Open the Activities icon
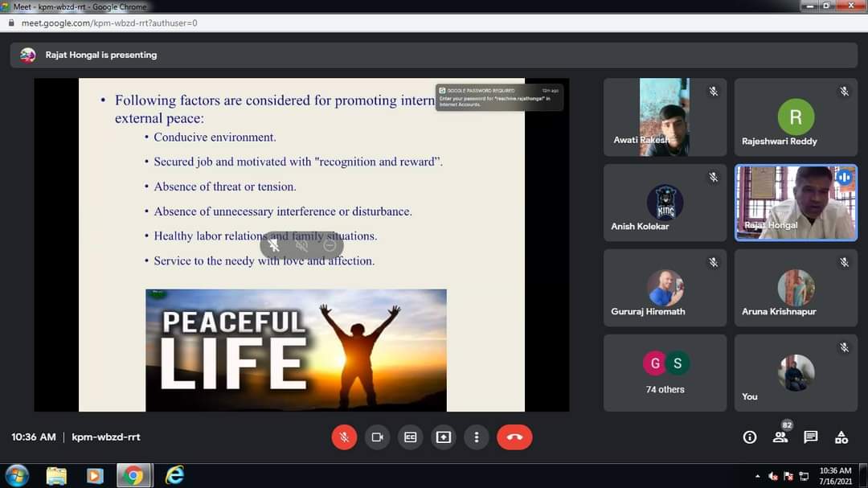 (x=841, y=437)
